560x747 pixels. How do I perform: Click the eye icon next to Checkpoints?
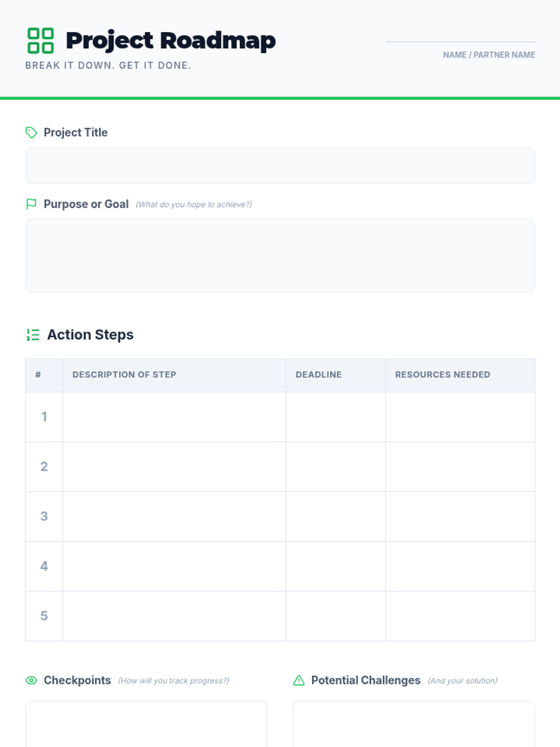pyautogui.click(x=31, y=680)
